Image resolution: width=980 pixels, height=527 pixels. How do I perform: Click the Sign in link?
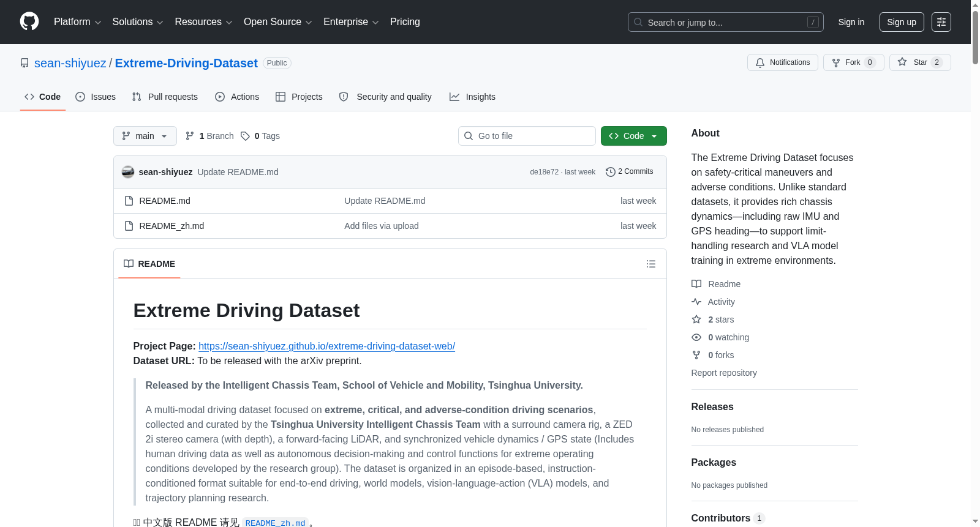[851, 22]
